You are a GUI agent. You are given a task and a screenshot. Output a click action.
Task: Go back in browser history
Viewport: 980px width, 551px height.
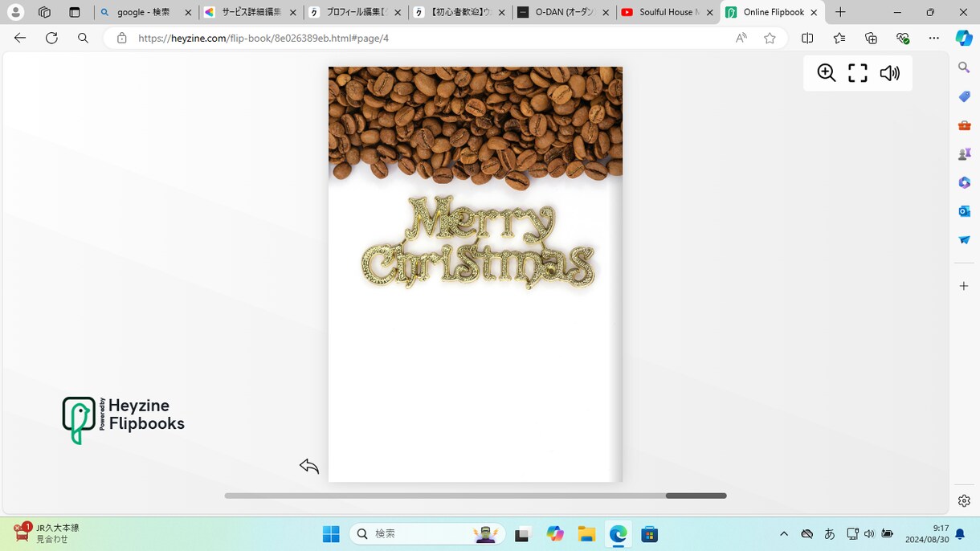(20, 38)
